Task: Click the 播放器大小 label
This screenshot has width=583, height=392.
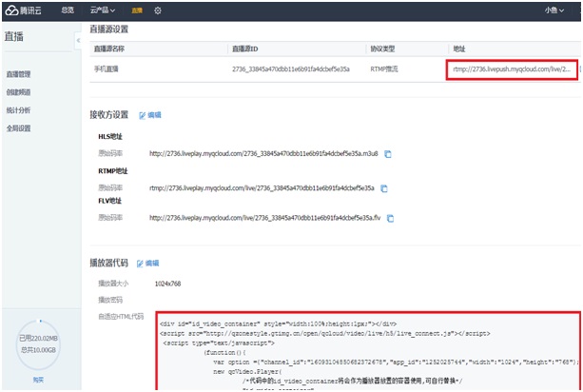Action: (x=113, y=284)
